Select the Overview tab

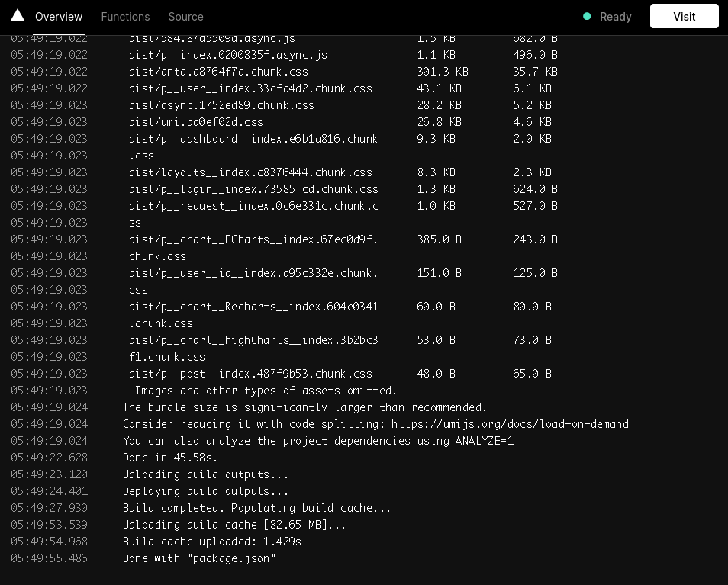pos(59,16)
